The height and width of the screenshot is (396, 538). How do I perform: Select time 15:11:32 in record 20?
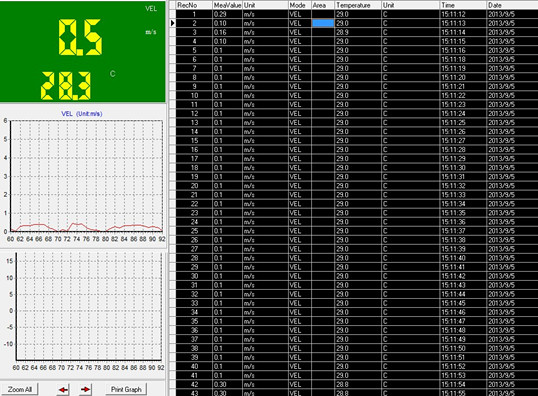tap(463, 186)
